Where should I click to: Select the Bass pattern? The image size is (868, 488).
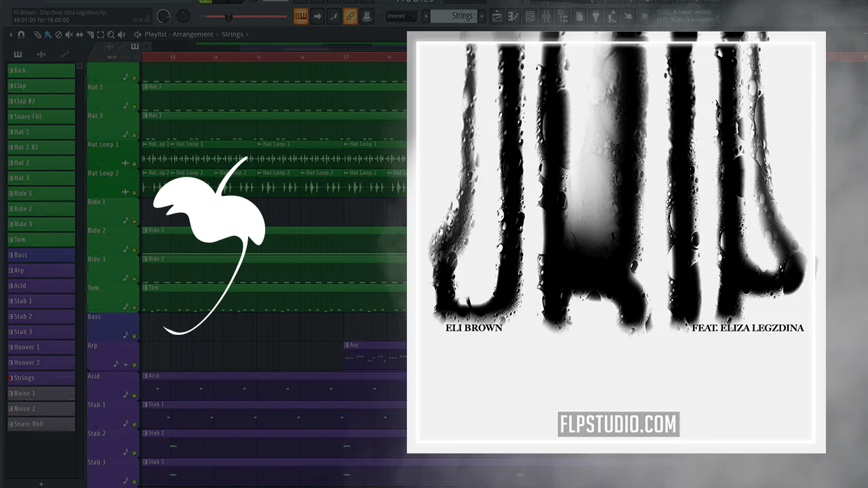pos(41,255)
